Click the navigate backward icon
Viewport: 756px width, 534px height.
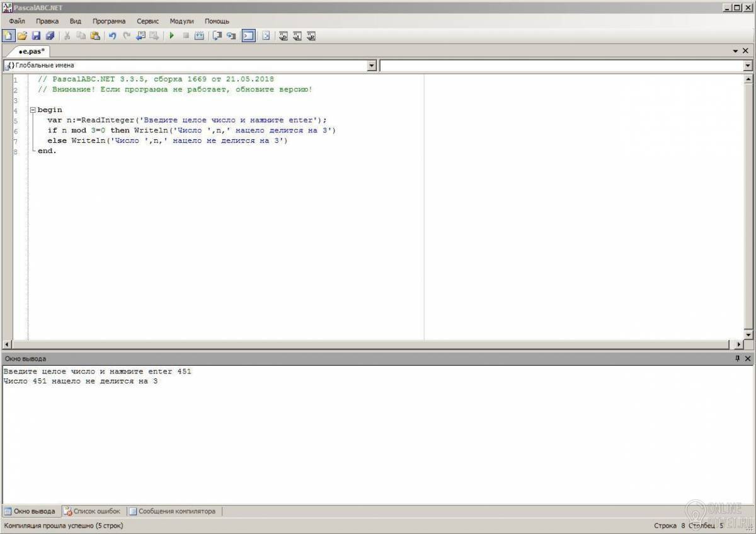(140, 36)
